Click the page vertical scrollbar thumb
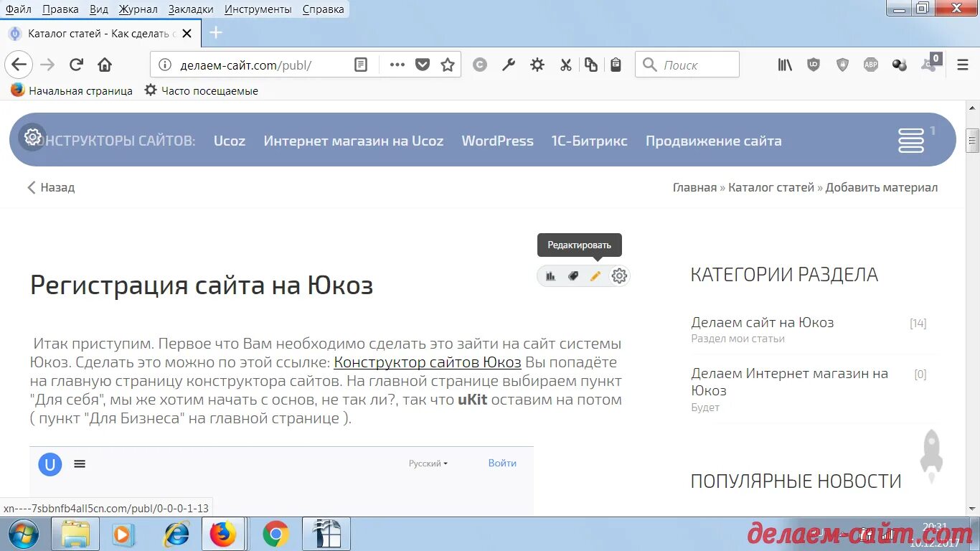Image resolution: width=980 pixels, height=551 pixels. pyautogui.click(x=972, y=141)
